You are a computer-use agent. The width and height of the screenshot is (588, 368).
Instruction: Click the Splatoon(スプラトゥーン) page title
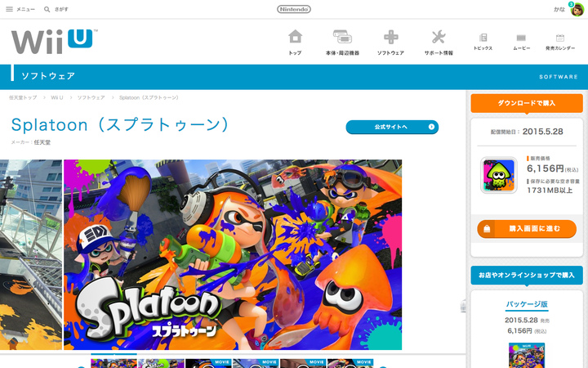pos(120,124)
